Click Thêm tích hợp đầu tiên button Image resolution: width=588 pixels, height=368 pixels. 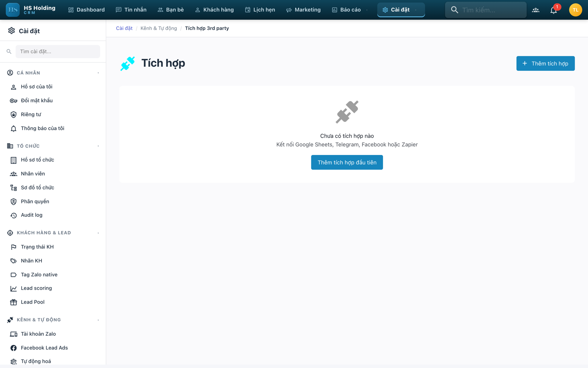pyautogui.click(x=347, y=162)
